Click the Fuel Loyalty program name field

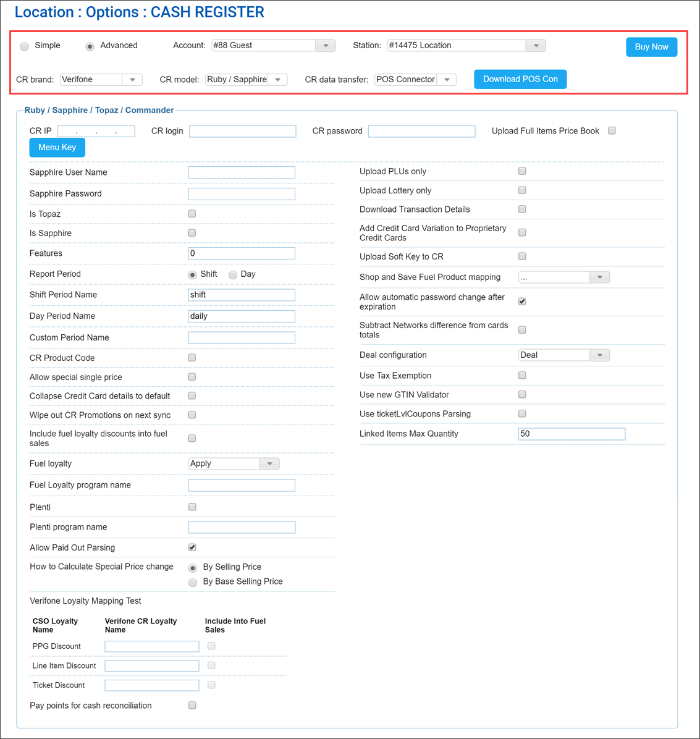pyautogui.click(x=242, y=486)
